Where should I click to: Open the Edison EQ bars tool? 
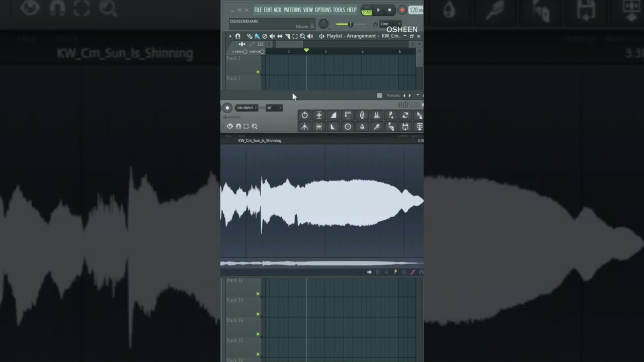coord(376,115)
